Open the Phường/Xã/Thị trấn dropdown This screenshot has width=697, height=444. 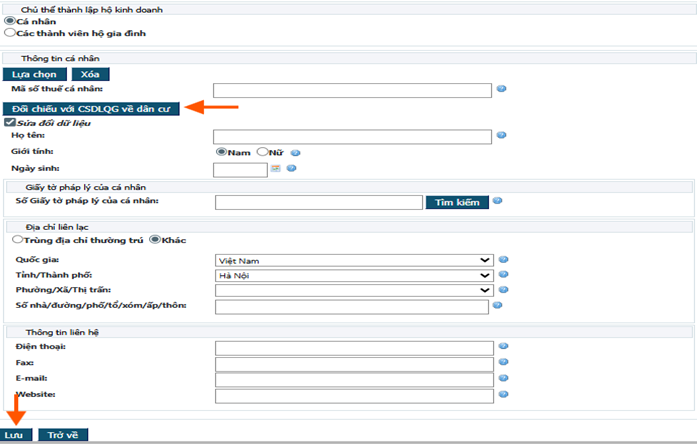354,290
